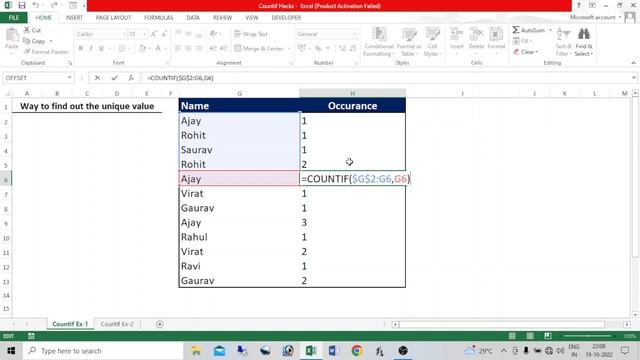Viewport: 640px width, 360px height.
Task: Select the cell containing Ravi
Action: [x=239, y=266]
